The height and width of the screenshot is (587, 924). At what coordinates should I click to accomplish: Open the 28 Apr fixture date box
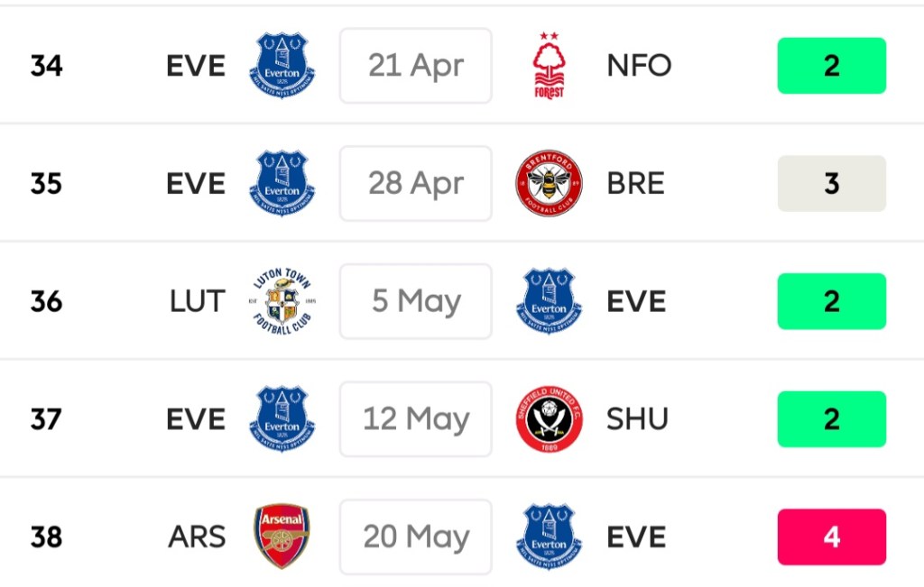pos(416,184)
